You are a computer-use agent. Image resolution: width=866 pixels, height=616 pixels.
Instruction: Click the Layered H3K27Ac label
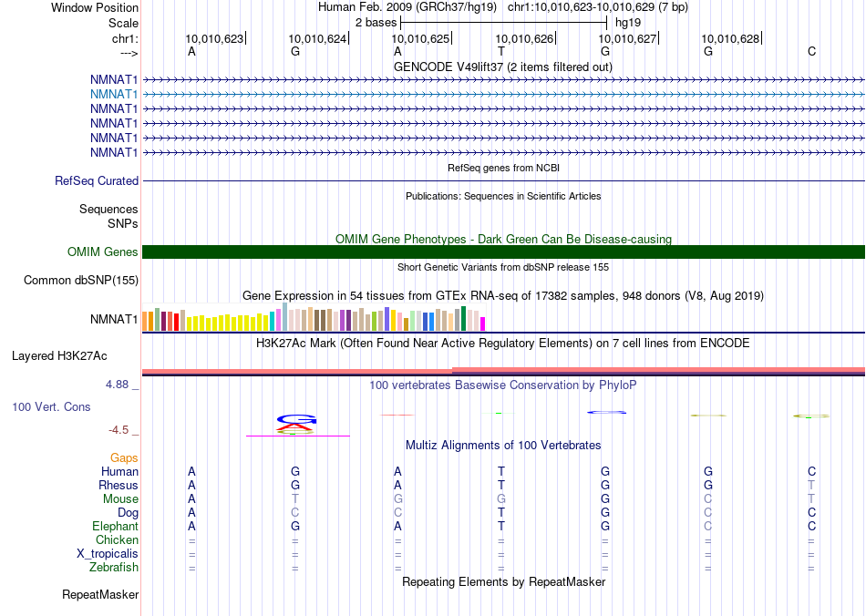[x=59, y=356]
